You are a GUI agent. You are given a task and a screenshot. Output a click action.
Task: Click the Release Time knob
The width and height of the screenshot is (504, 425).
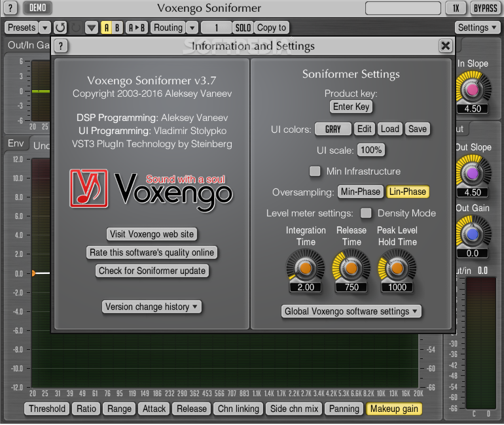point(351,267)
